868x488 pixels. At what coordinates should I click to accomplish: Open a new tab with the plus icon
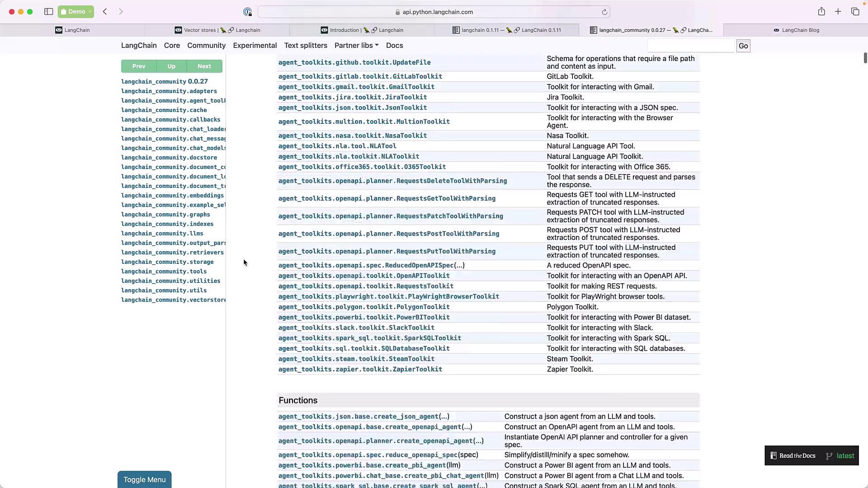tap(838, 12)
